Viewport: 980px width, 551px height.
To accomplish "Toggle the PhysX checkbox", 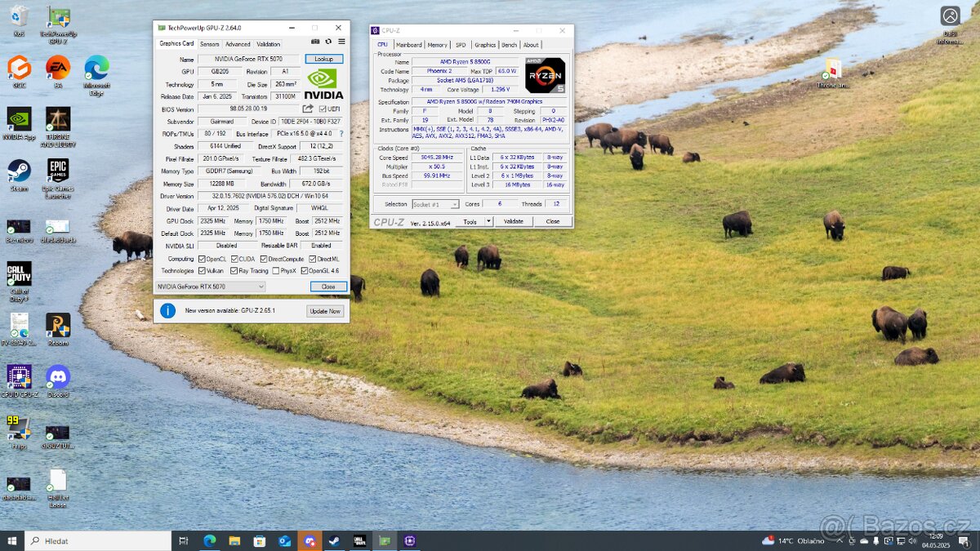I will coord(275,270).
